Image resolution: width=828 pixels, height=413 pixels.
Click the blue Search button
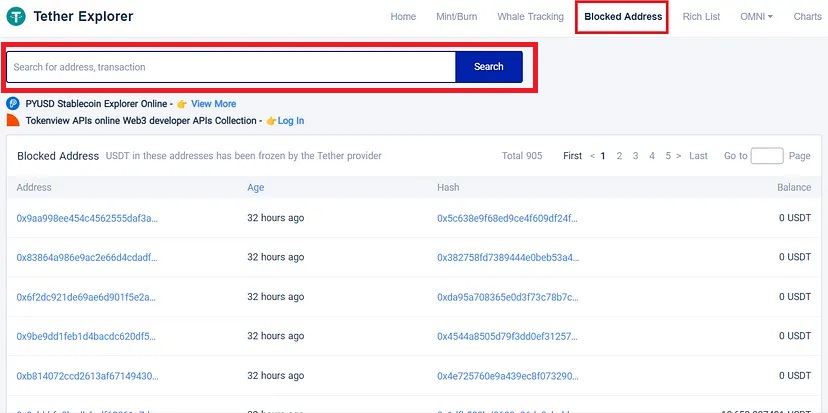click(489, 67)
